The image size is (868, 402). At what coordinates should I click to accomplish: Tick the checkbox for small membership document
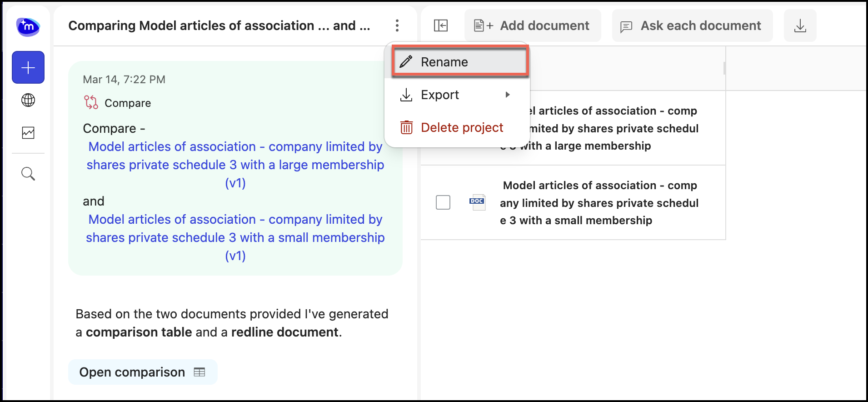pos(443,202)
